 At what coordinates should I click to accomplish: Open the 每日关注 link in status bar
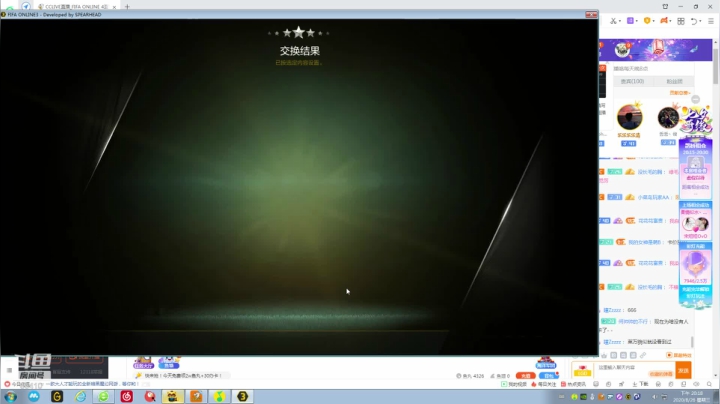coord(543,384)
